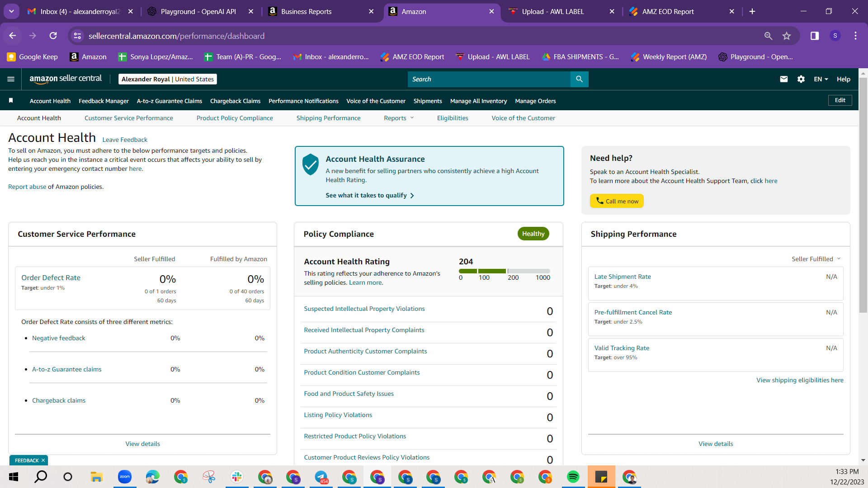Open the Shipping Performance tab

329,118
